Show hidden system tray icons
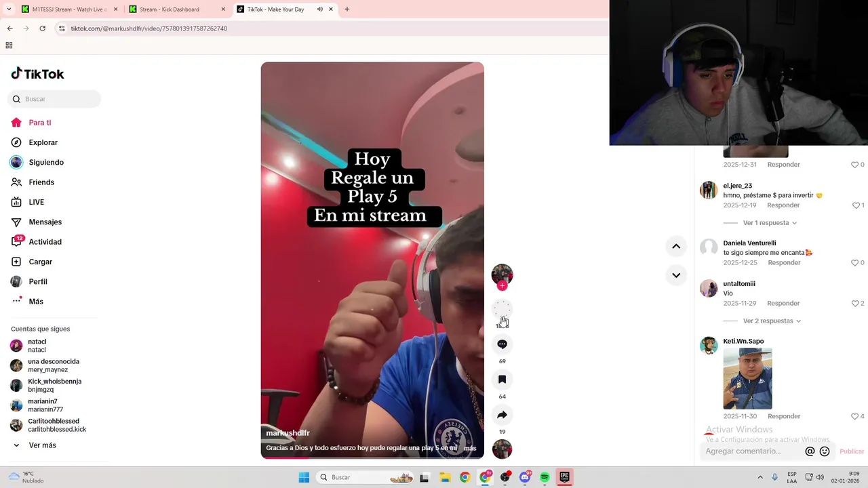The height and width of the screenshot is (488, 868). [760, 477]
